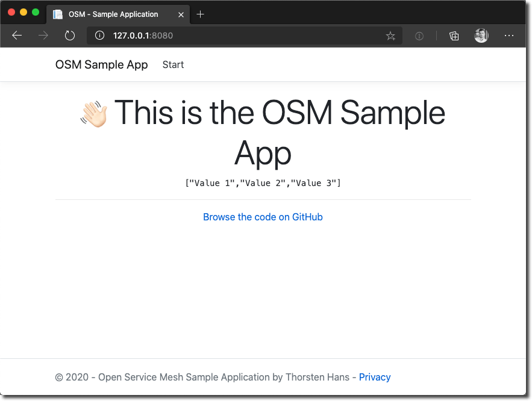
Task: Select the OSM - Sample Application tab
Action: tap(113, 14)
